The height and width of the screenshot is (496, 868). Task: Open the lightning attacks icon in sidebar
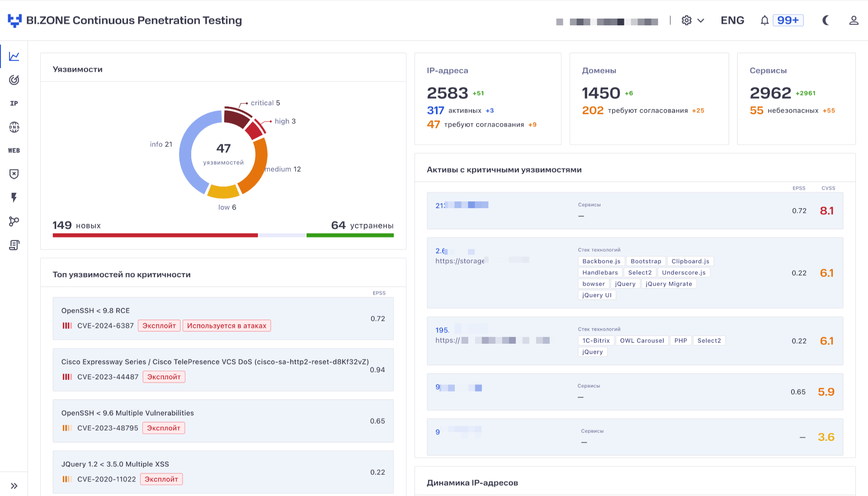14,197
